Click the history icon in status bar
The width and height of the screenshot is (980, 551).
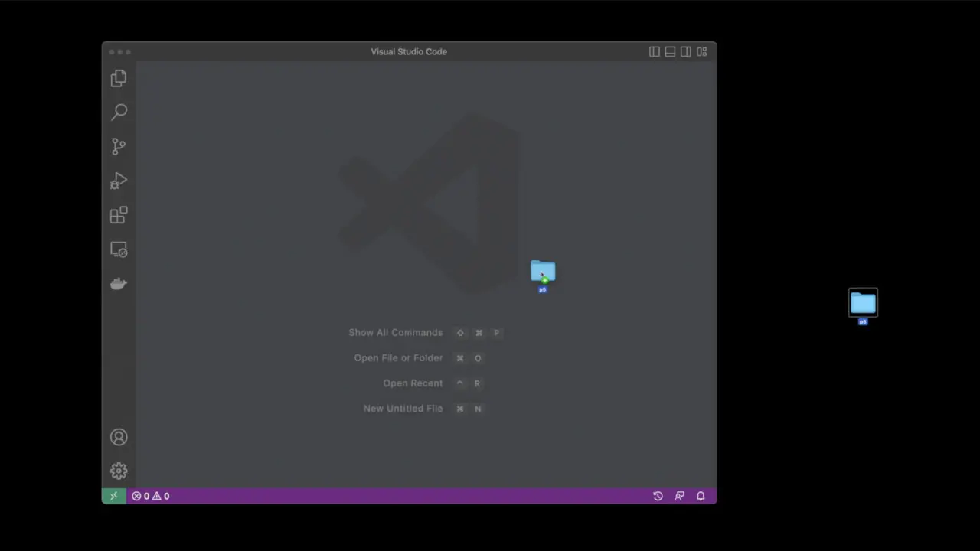(x=658, y=496)
